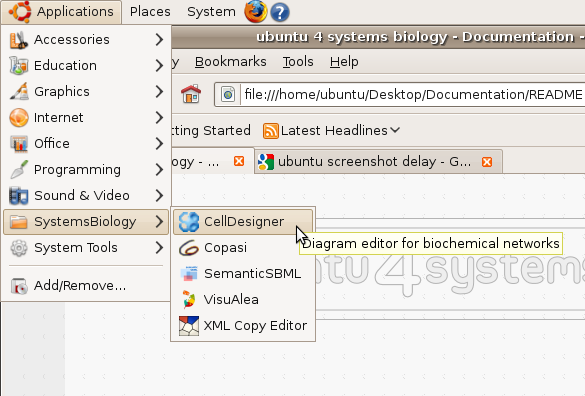Select the SystemsBiology category label
This screenshot has width=585, height=396.
[x=85, y=222]
